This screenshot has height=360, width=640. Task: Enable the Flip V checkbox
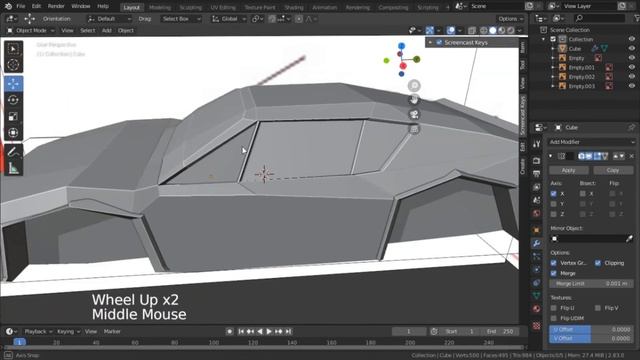(x=598, y=308)
